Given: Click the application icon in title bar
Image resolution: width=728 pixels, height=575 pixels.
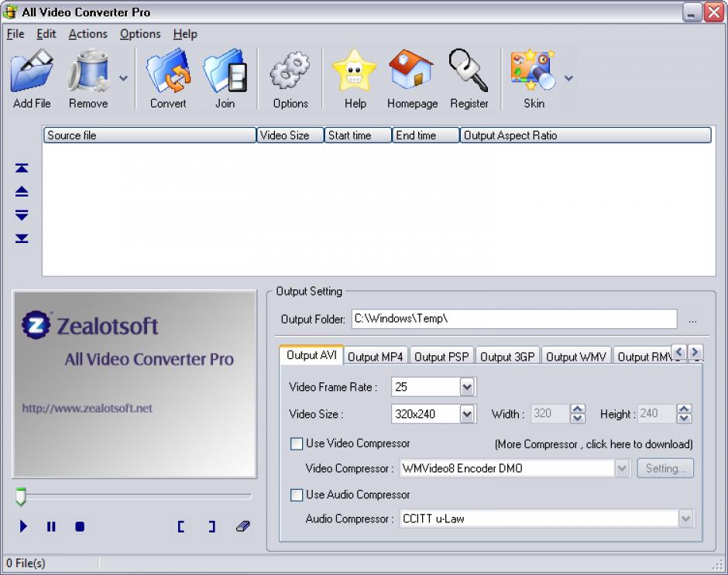Looking at the screenshot, I should pyautogui.click(x=10, y=12).
